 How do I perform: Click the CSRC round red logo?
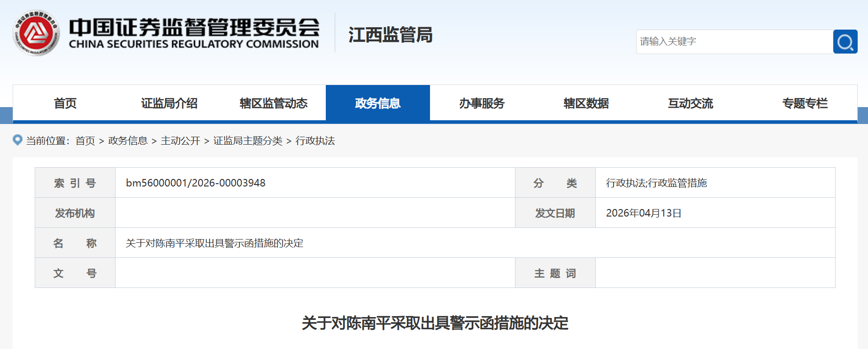pos(36,33)
